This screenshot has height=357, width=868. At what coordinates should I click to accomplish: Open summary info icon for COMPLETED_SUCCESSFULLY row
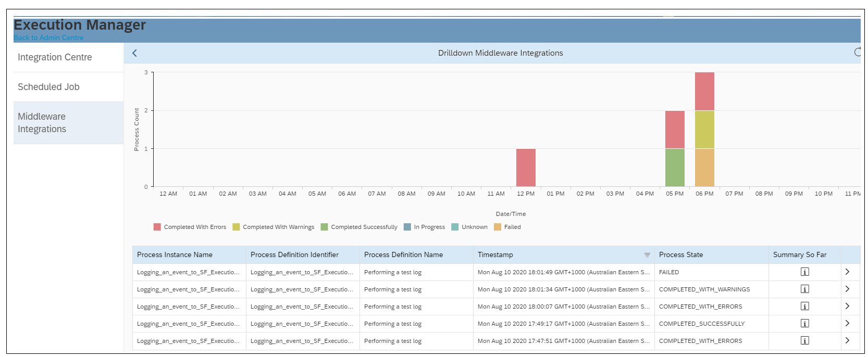(x=804, y=324)
